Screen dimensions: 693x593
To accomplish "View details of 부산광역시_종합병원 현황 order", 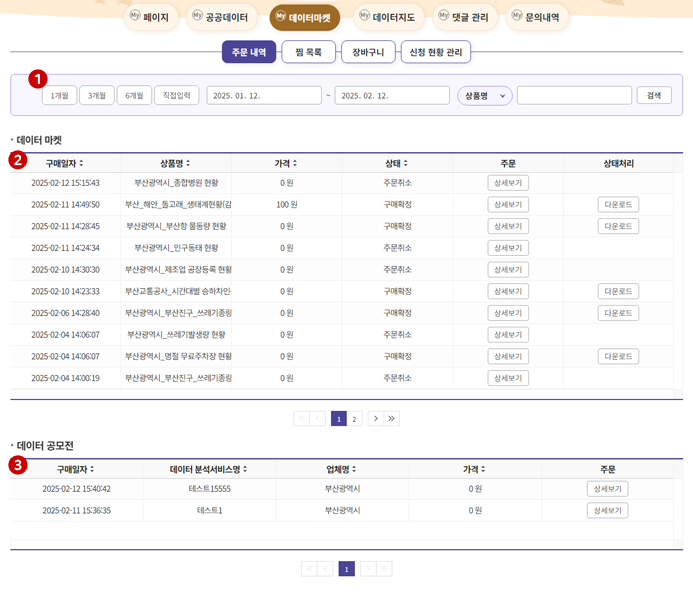I will (508, 183).
